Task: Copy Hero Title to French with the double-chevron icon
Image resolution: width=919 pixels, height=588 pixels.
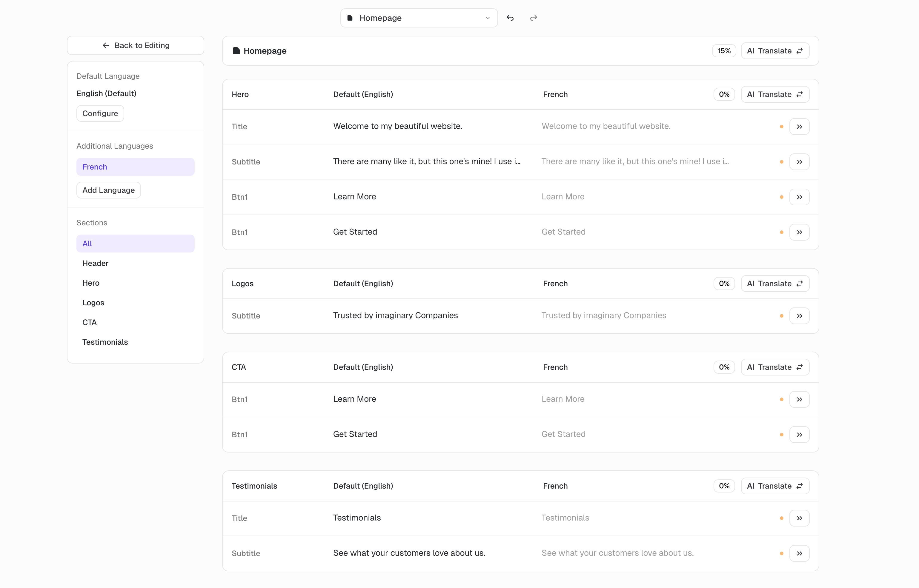Action: coord(799,126)
